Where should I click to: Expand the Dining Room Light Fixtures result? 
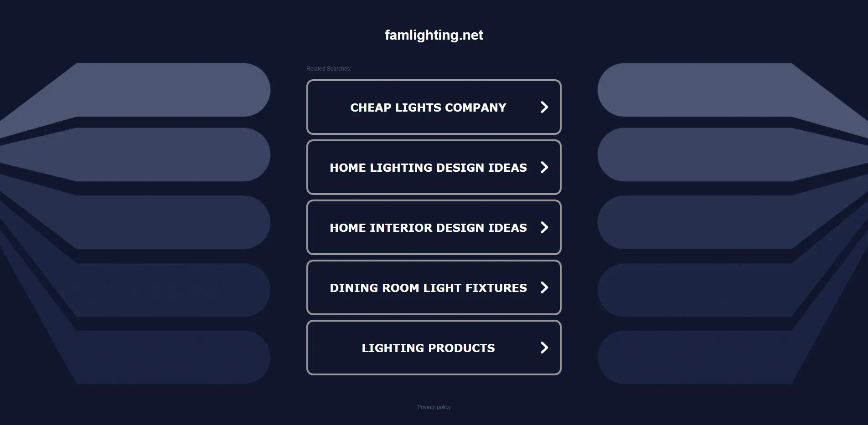434,287
